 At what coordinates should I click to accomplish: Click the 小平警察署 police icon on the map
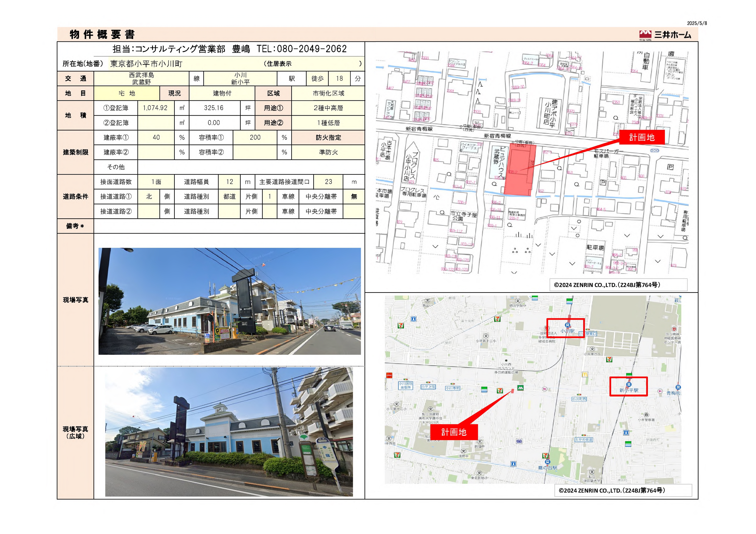[x=646, y=415]
